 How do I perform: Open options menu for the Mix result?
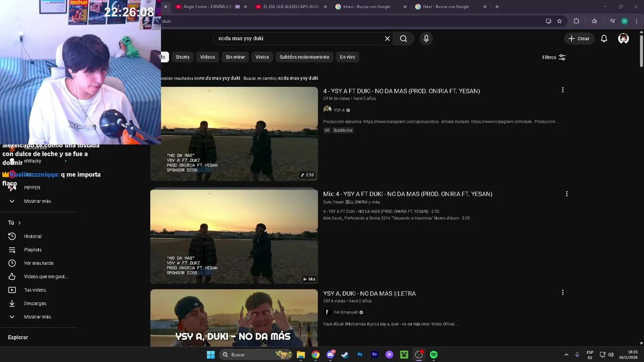coord(567,194)
